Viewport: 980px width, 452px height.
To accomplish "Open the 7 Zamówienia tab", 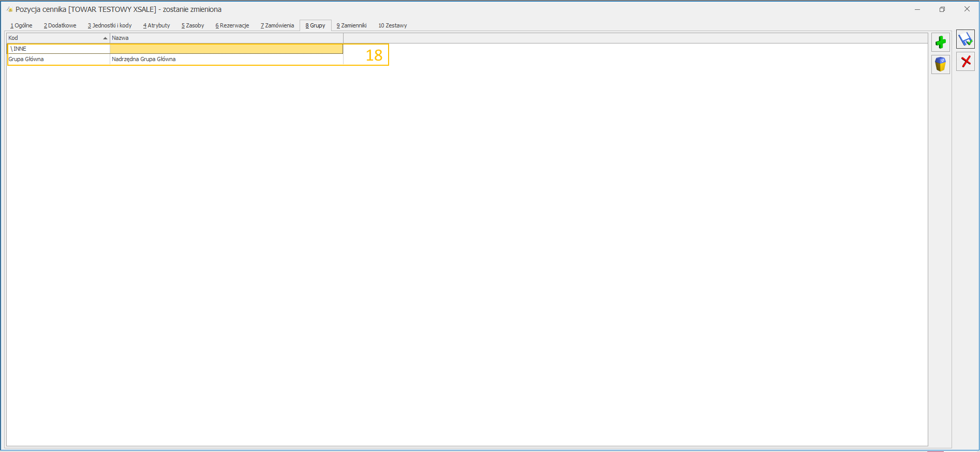I will (277, 25).
